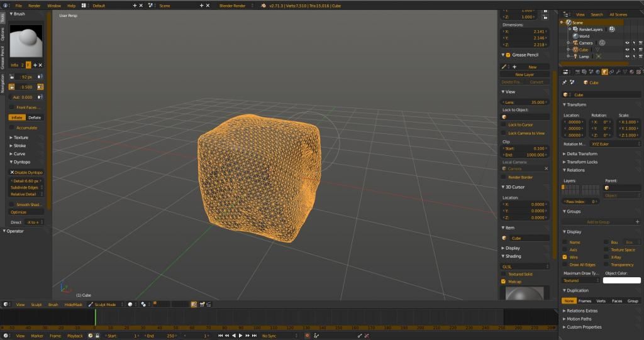The height and width of the screenshot is (340, 644).
Task: Open the No Sync dropdown
Action: pos(279,336)
